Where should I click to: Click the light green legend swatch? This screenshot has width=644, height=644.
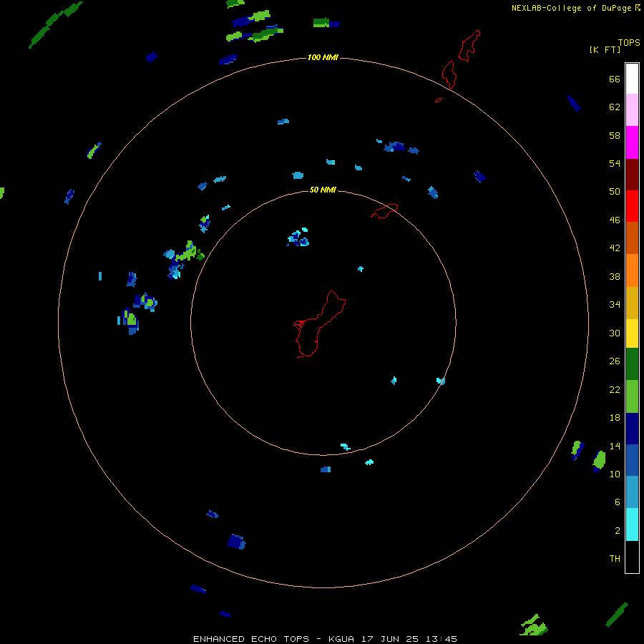tap(632, 396)
